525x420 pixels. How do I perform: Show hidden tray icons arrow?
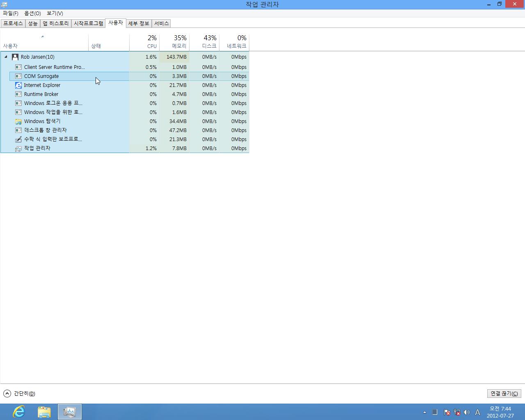pyautogui.click(x=425, y=412)
